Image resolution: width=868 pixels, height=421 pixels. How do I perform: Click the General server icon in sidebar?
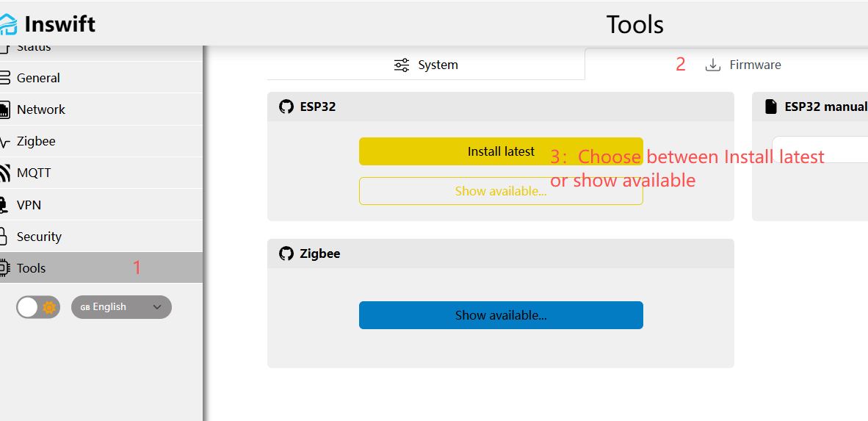pyautogui.click(x=4, y=78)
